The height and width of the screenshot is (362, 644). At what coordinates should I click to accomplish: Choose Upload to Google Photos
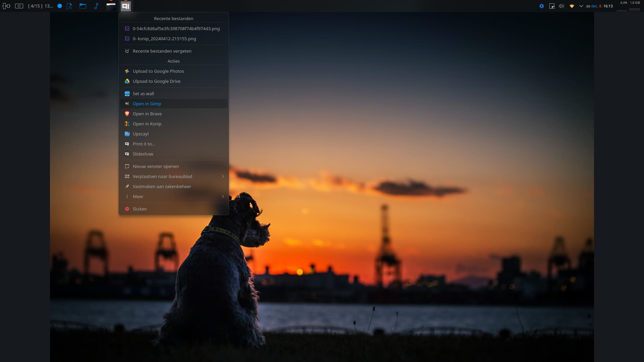[x=158, y=71]
